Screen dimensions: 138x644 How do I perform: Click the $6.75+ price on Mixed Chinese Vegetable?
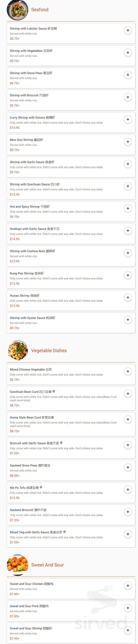[x=14, y=380]
